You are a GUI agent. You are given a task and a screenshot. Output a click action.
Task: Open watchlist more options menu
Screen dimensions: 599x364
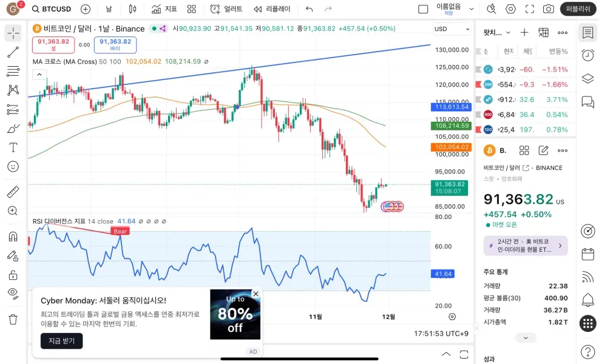[x=563, y=33]
